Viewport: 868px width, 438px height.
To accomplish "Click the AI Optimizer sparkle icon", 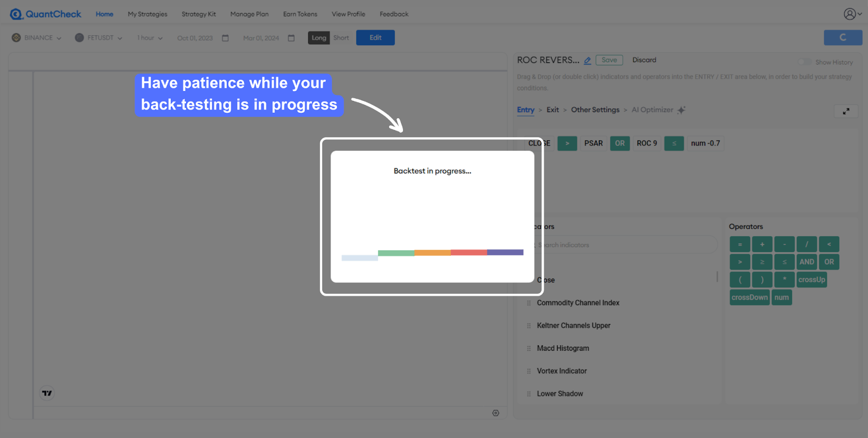I will 681,110.
